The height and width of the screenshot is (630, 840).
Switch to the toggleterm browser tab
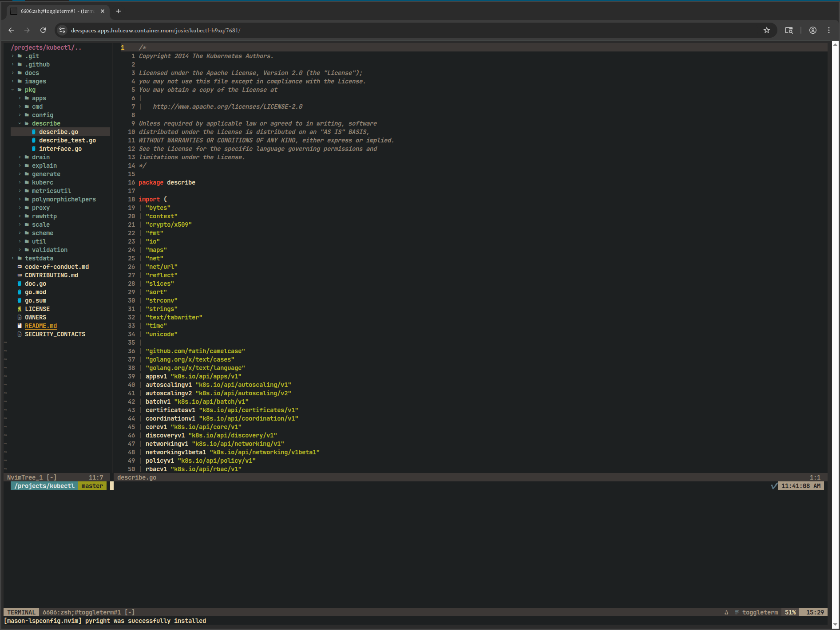(57, 11)
